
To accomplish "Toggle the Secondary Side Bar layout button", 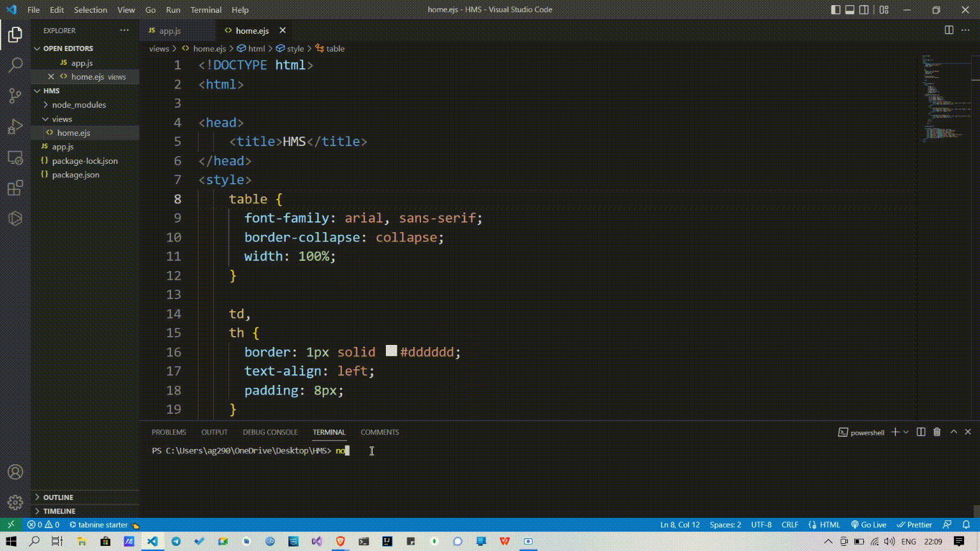I will 864,10.
